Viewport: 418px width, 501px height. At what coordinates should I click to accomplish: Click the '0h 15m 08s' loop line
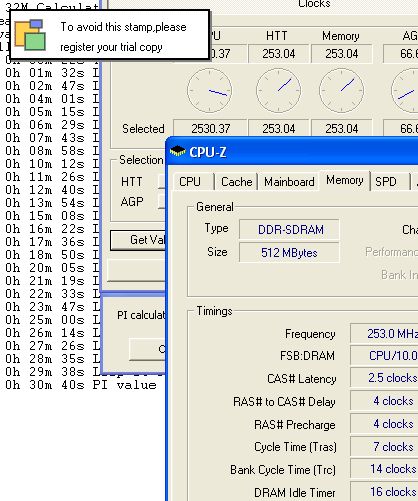(52, 216)
